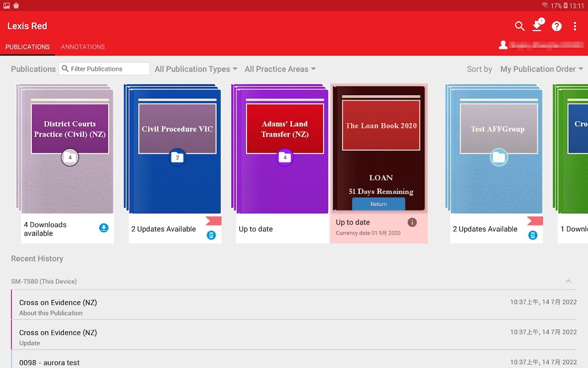Collapse the SM-T580 device history section
The height and width of the screenshot is (368, 588).
click(x=568, y=281)
